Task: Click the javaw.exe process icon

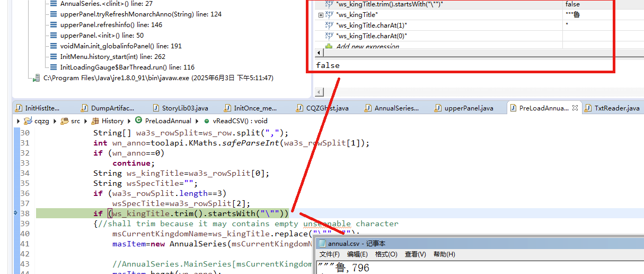Action: 36,78
